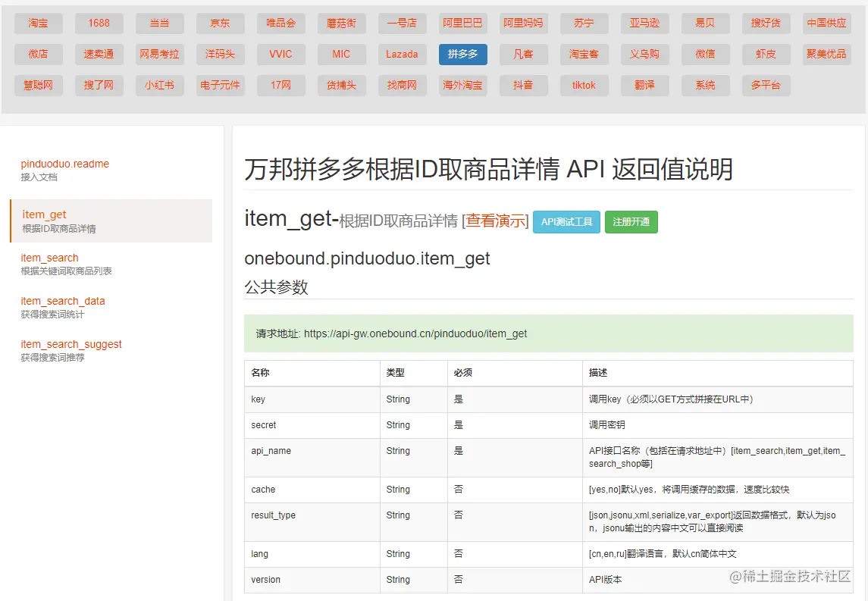
Task: Open the 淘宝 platform button
Action: click(x=38, y=23)
